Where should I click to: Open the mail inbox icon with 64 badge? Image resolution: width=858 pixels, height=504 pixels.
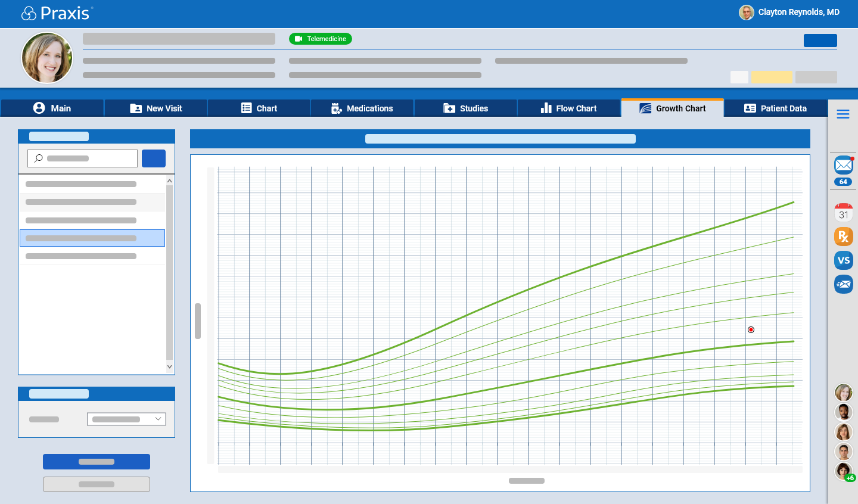[x=844, y=165]
